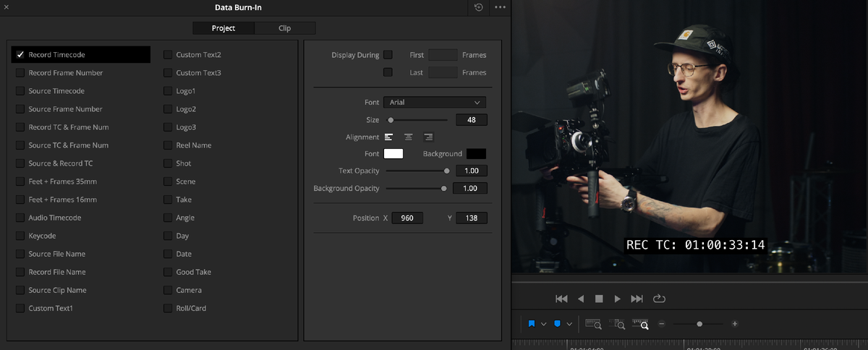Image resolution: width=868 pixels, height=350 pixels.
Task: Click the Size value field 48
Action: tap(472, 120)
